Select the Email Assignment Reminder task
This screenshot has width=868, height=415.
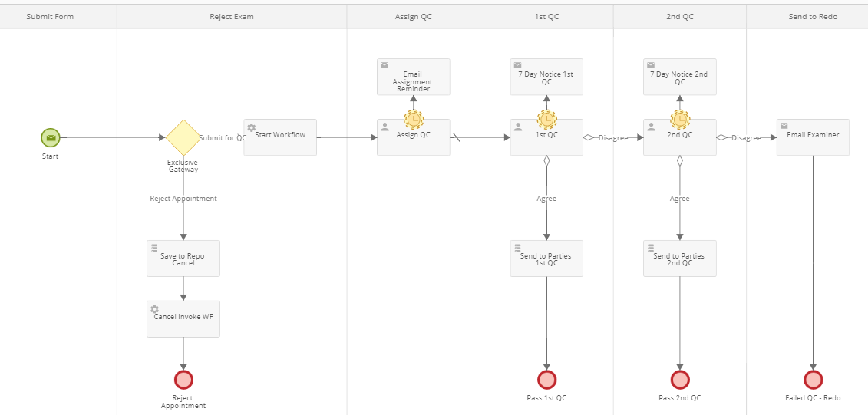414,77
